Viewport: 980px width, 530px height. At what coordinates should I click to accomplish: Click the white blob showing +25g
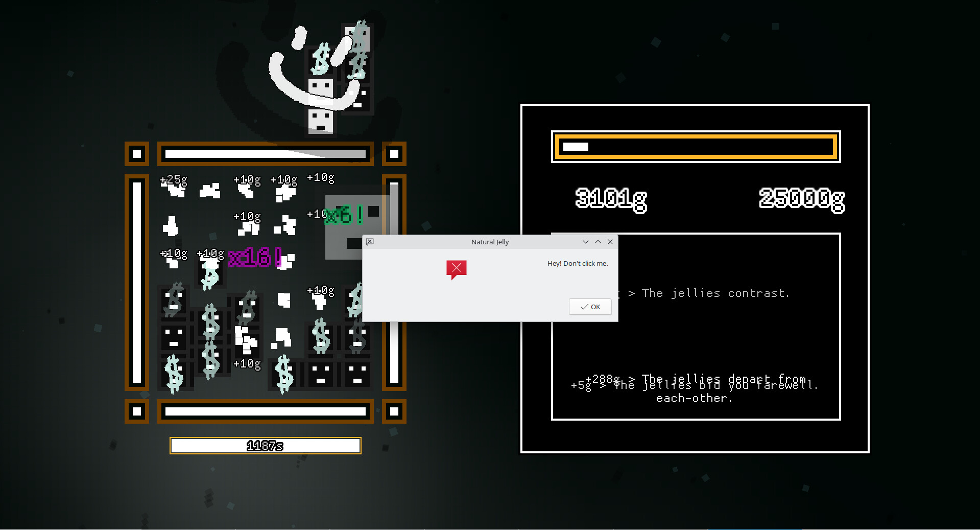pos(174,189)
